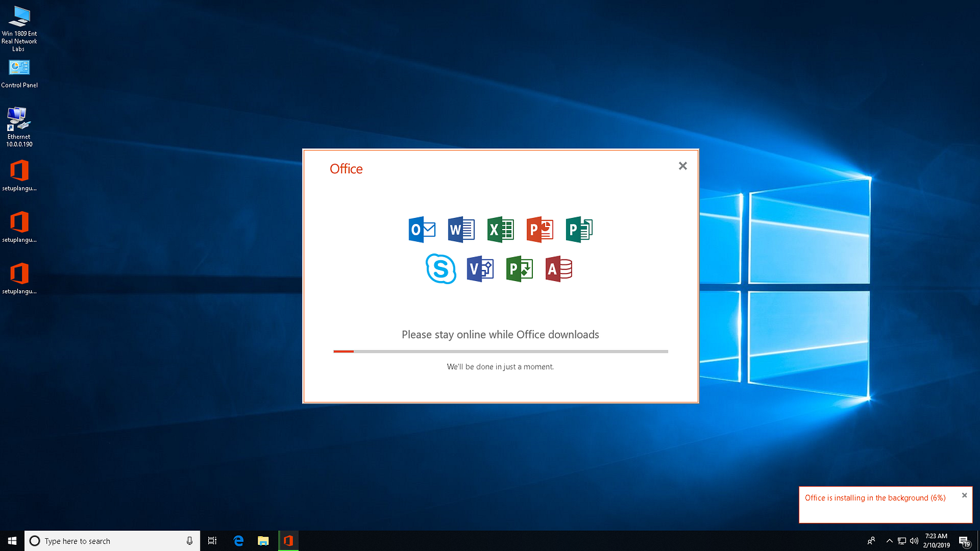Dismiss the Office installing background notification
The height and width of the screenshot is (551, 980).
pyautogui.click(x=964, y=495)
